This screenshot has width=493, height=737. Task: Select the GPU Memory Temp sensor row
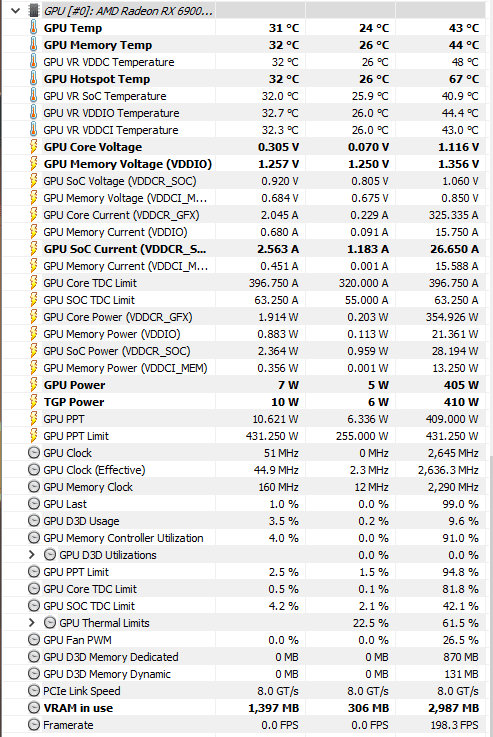[x=244, y=45]
